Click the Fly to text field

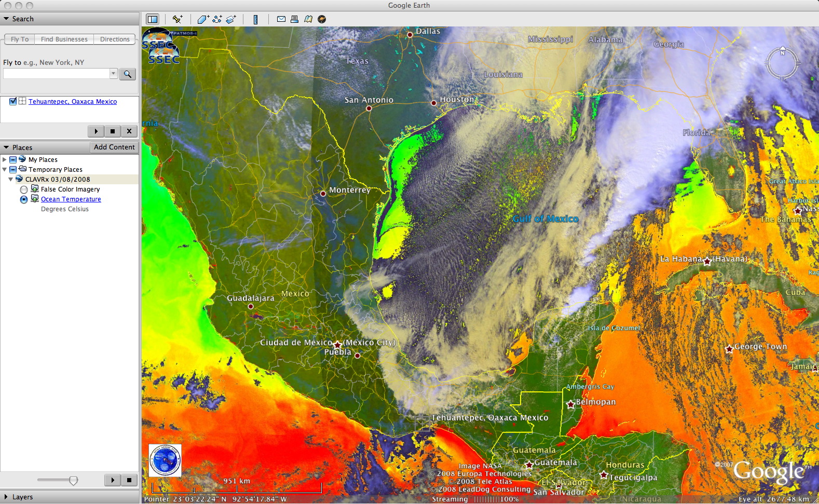pyautogui.click(x=57, y=74)
